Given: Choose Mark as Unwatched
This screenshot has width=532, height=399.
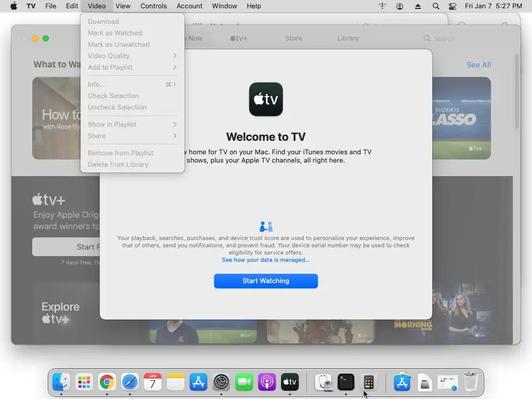Looking at the screenshot, I should click(x=132, y=45).
